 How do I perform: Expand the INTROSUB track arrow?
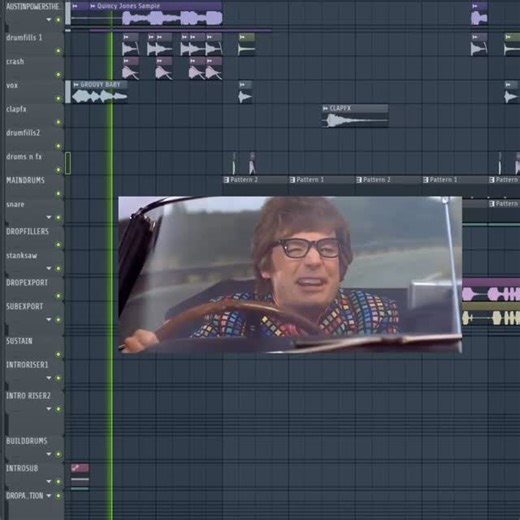[49, 482]
